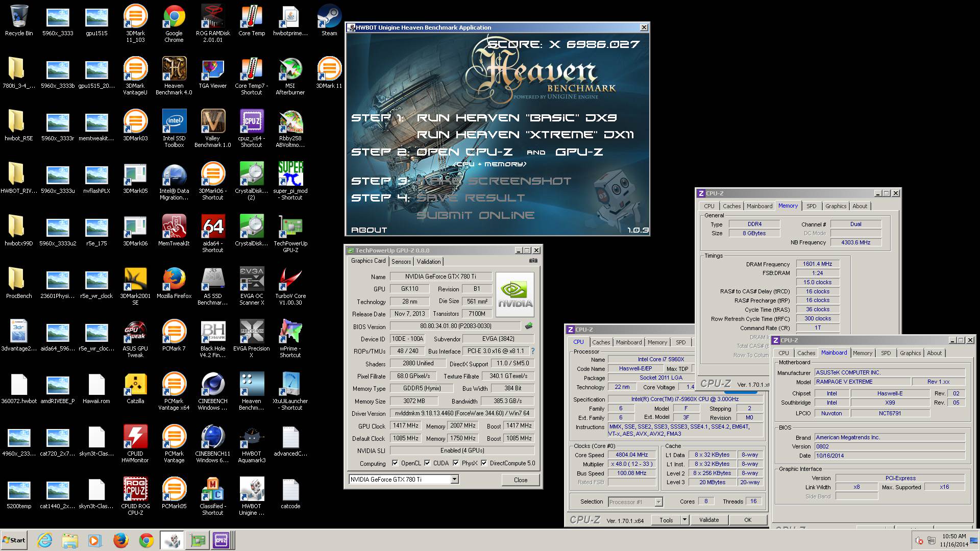The height and width of the screenshot is (551, 980).
Task: Click the Validate button in CPU-Z
Action: 709,520
